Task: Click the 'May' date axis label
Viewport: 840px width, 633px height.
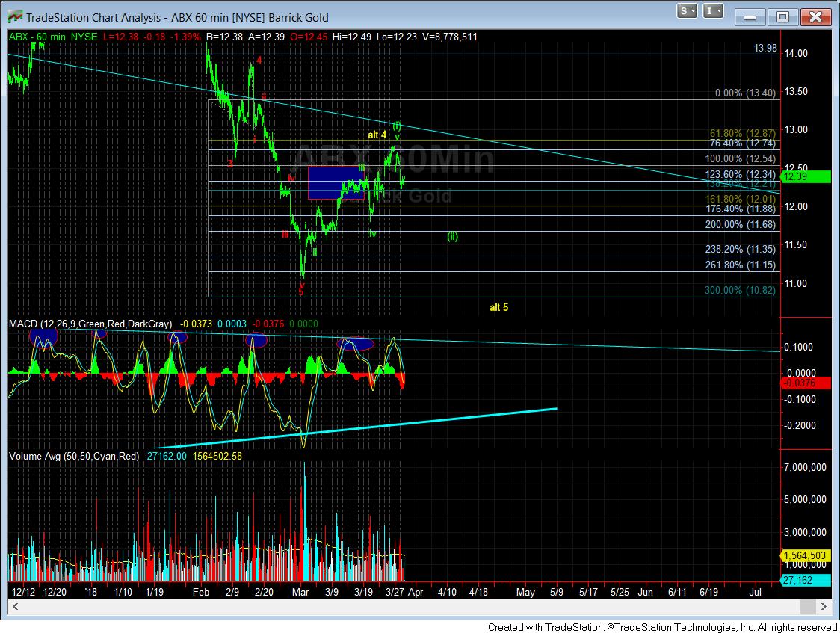Action: pyautogui.click(x=525, y=593)
